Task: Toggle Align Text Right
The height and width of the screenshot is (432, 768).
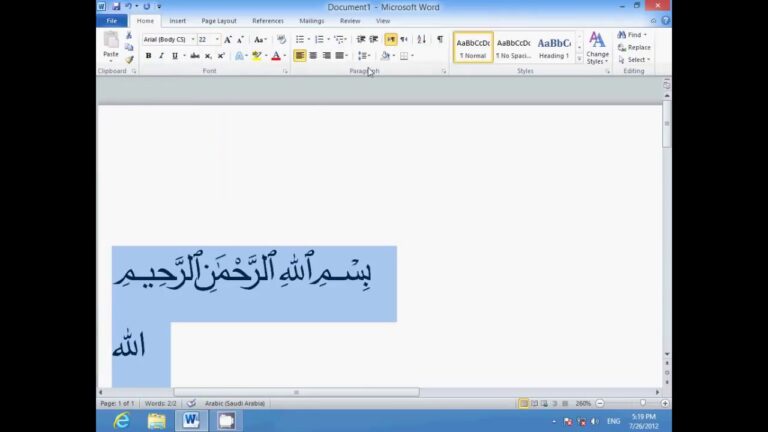Action: [326, 56]
